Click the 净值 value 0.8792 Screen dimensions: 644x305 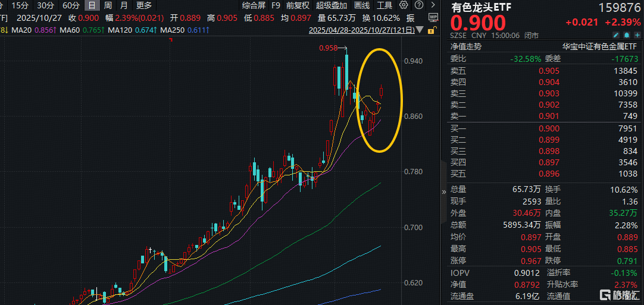[x=529, y=284]
